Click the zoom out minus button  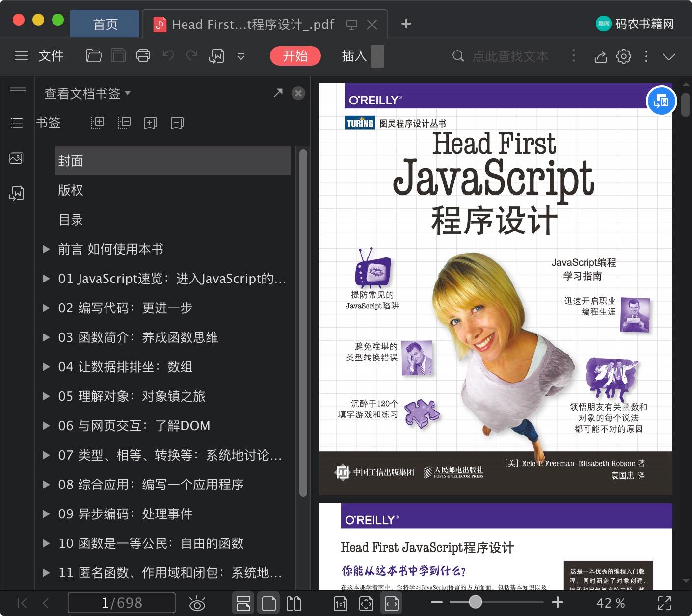click(437, 602)
